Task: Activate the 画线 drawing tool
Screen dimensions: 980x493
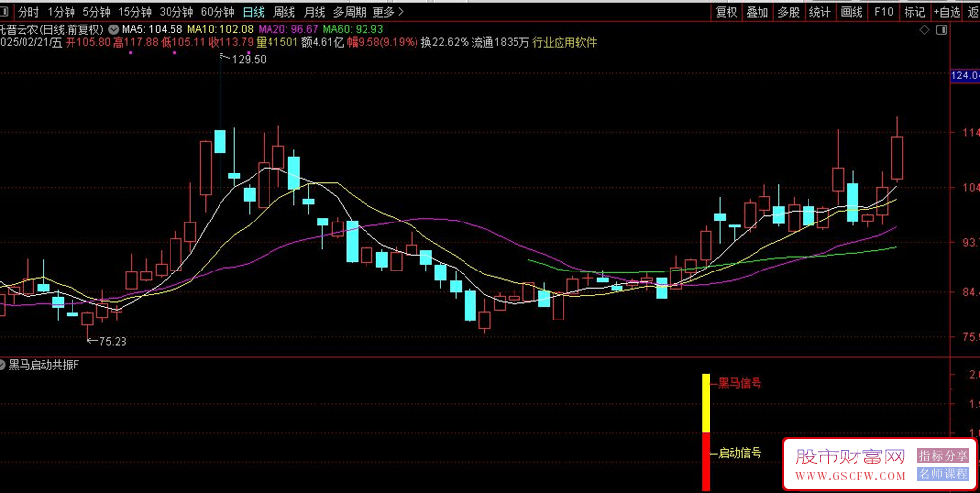Action: tap(852, 11)
